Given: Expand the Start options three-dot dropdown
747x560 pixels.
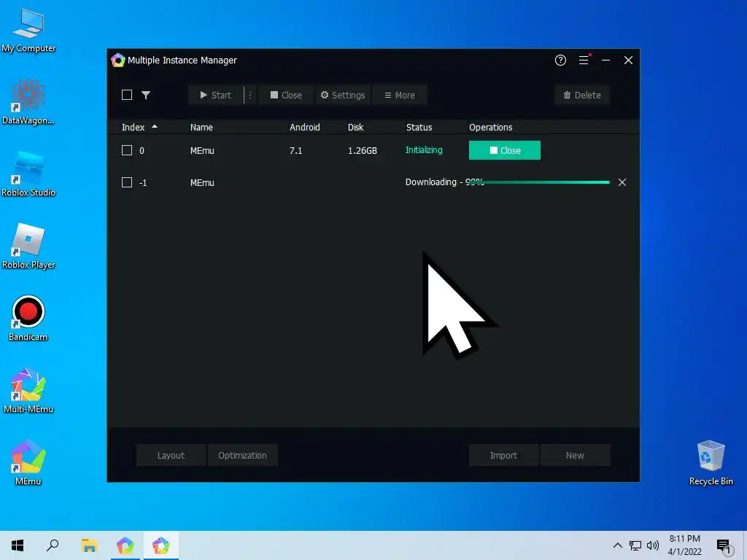Looking at the screenshot, I should (250, 95).
